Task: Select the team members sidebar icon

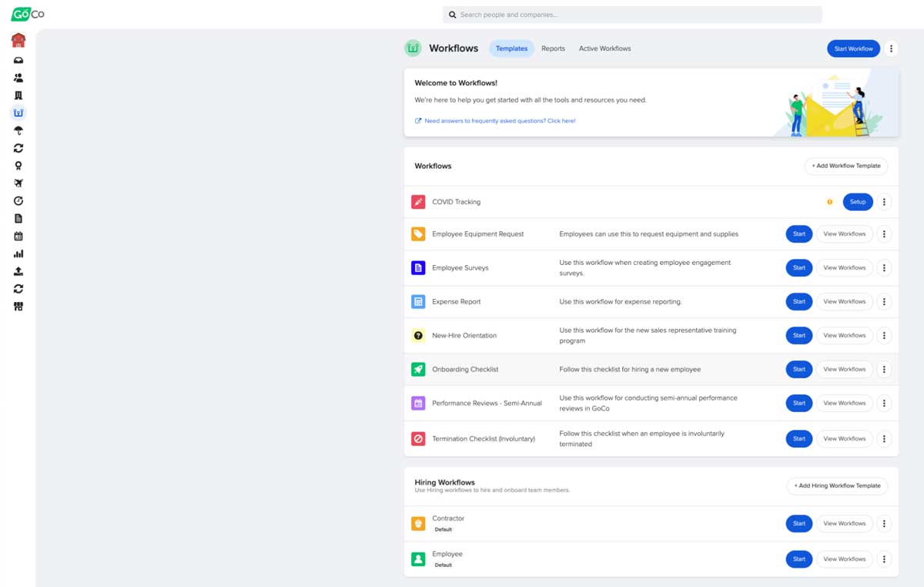Action: tap(18, 77)
